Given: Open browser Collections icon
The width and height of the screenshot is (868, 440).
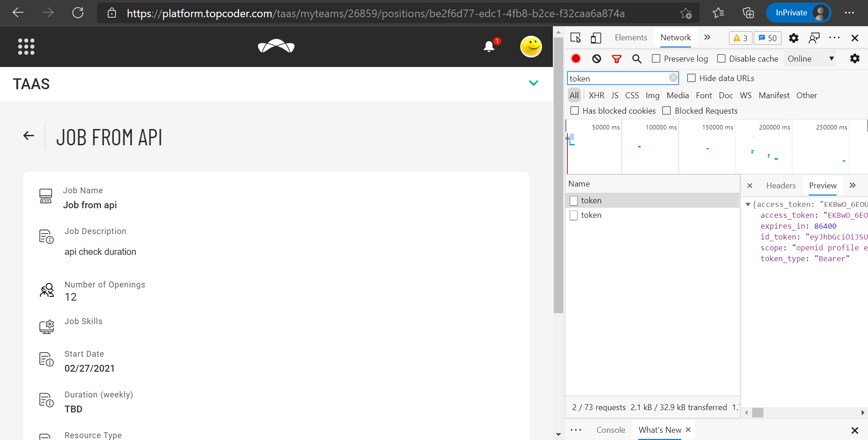Looking at the screenshot, I should point(748,13).
